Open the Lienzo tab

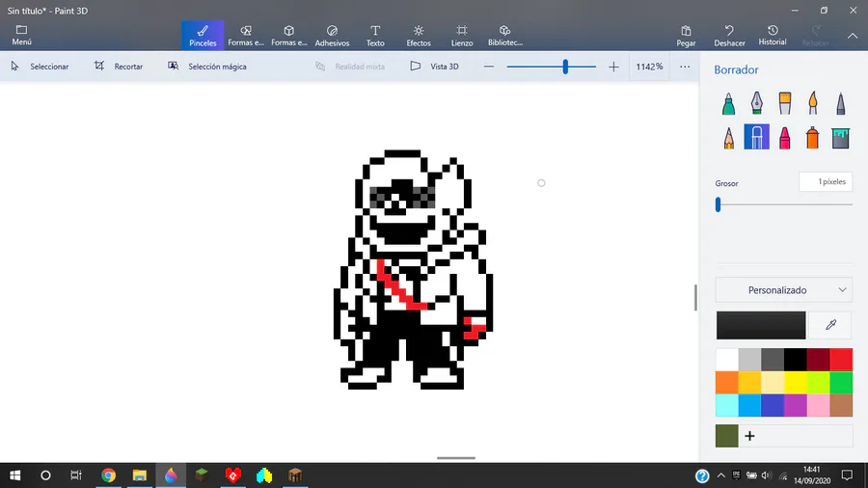tap(462, 36)
